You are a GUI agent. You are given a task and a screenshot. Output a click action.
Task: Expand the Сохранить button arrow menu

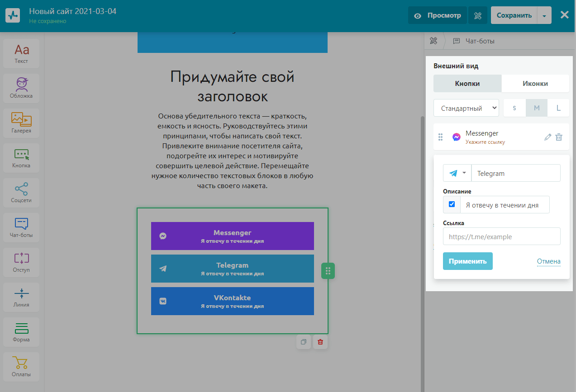click(544, 15)
